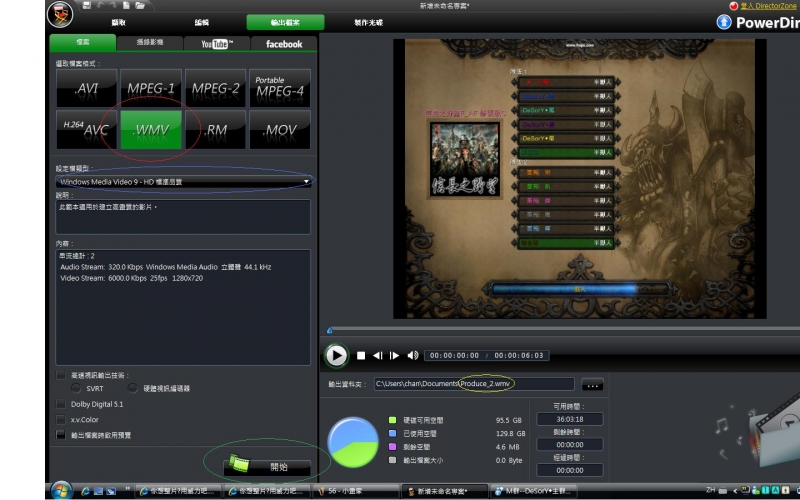Image resolution: width=800 pixels, height=500 pixels.
Task: Expand the quick launch overflow chevron
Action: (x=127, y=489)
